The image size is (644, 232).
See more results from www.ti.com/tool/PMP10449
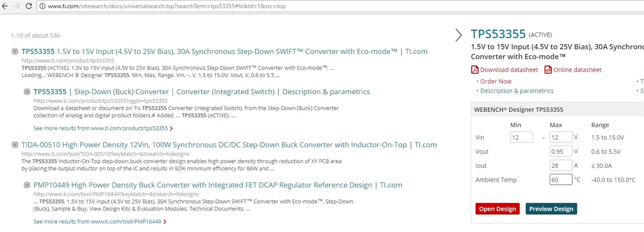[x=97, y=222]
